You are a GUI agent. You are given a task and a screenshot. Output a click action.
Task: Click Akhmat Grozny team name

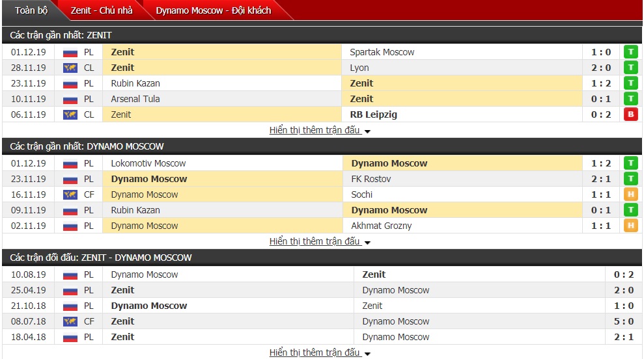pos(381,226)
